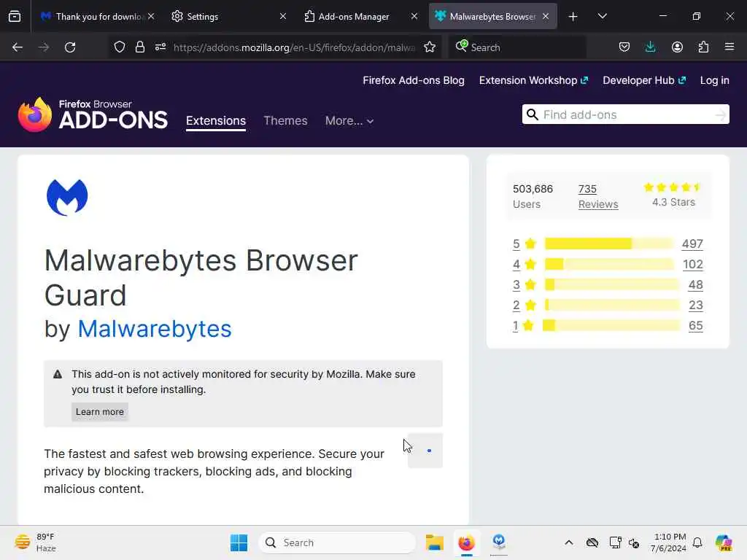Screen dimensions: 747x560
Task: Switch to the Settings tab
Action: point(230,16)
